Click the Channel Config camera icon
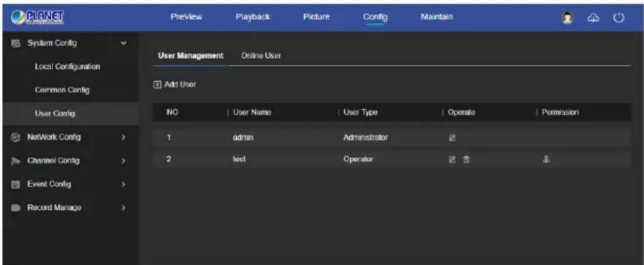The height and width of the screenshot is (265, 644). tap(14, 160)
